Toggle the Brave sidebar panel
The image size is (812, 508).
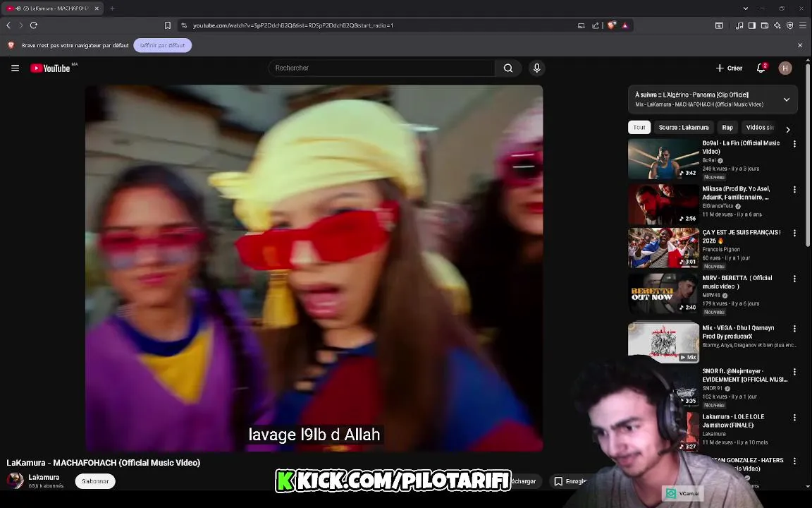[752, 25]
